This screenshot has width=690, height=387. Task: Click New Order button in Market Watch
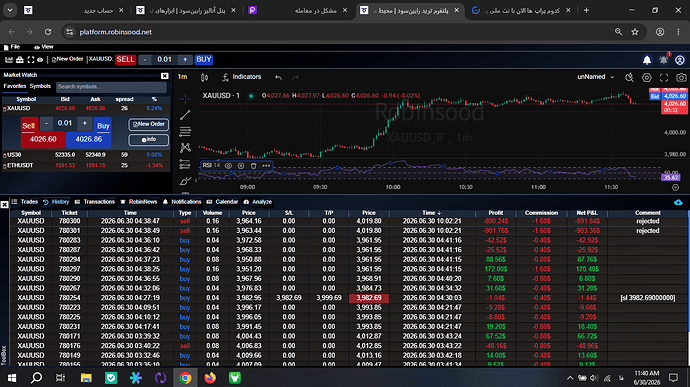click(x=149, y=124)
